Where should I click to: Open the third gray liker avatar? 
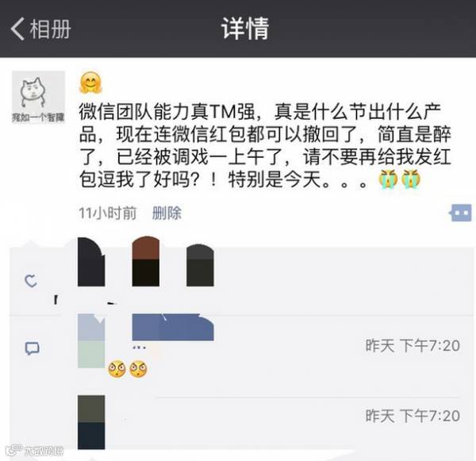tap(200, 265)
